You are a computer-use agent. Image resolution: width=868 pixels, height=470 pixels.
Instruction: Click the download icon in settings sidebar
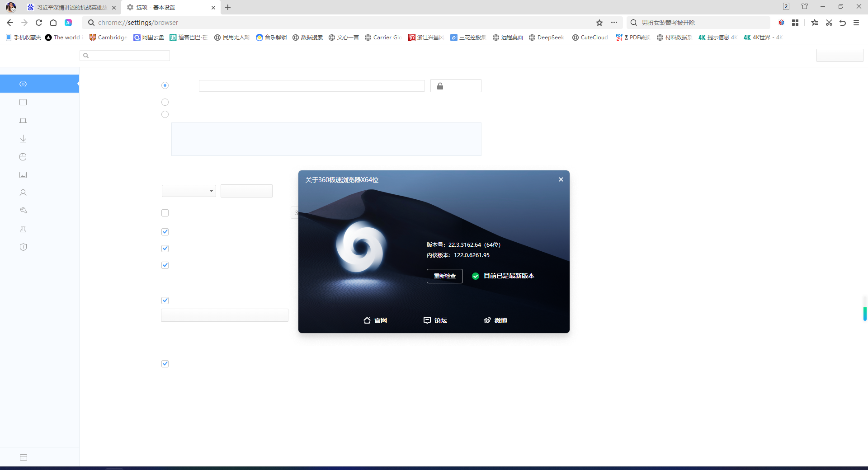coord(23,139)
